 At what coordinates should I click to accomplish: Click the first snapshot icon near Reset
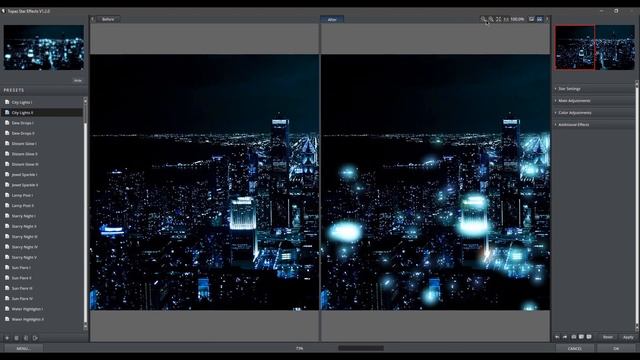pos(573,337)
